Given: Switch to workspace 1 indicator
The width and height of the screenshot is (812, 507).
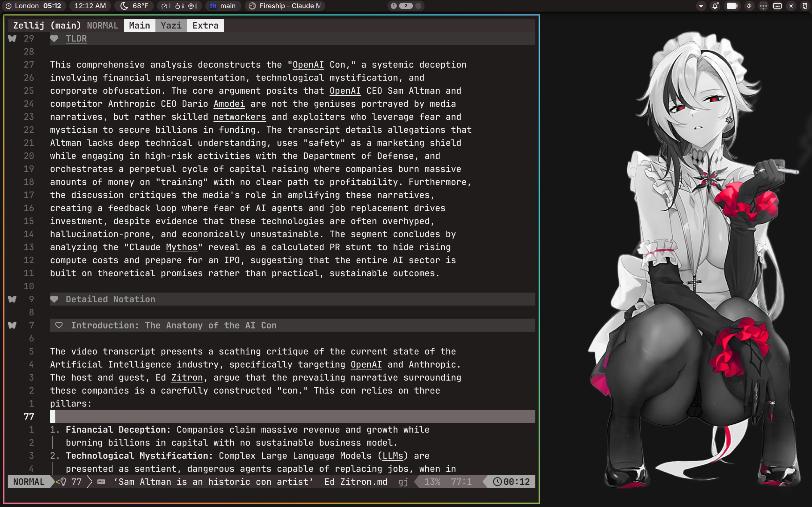Looking at the screenshot, I should click(x=394, y=6).
